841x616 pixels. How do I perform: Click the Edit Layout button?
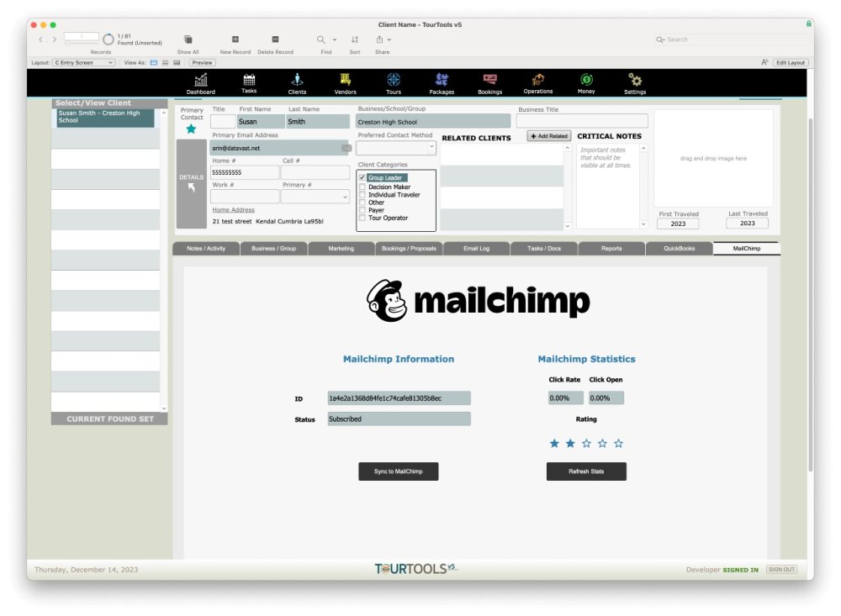click(790, 63)
